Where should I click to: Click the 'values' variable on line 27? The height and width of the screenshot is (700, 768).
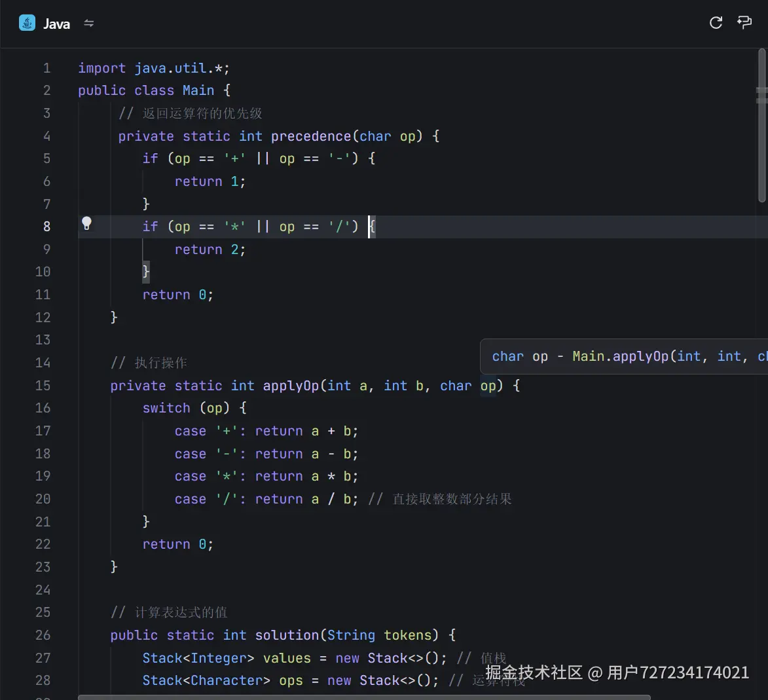[287, 658]
